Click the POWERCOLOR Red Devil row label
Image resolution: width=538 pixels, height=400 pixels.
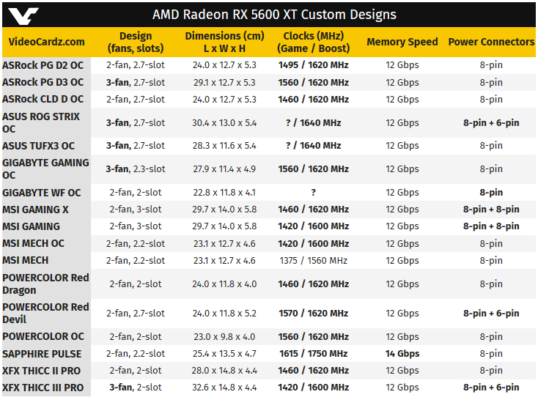tap(45, 313)
